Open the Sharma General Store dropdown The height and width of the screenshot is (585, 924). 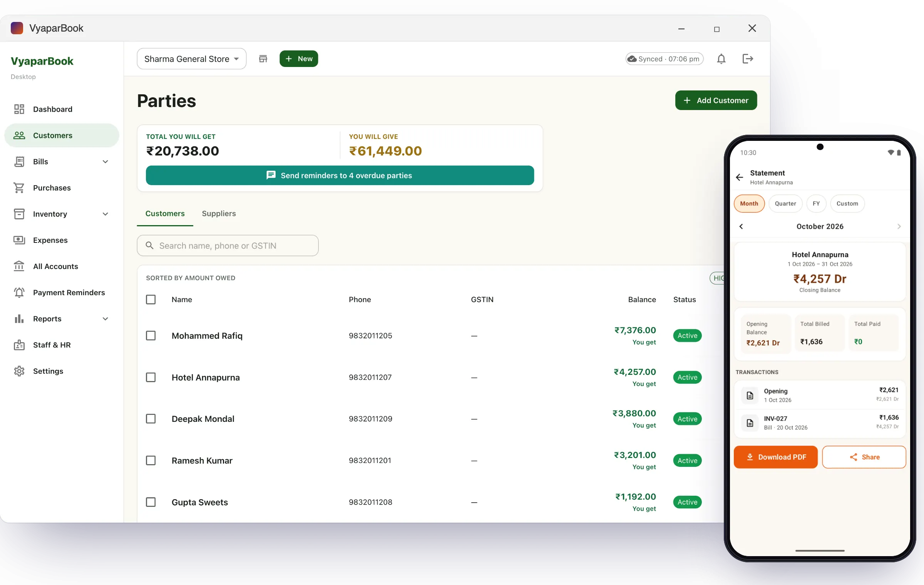tap(191, 59)
